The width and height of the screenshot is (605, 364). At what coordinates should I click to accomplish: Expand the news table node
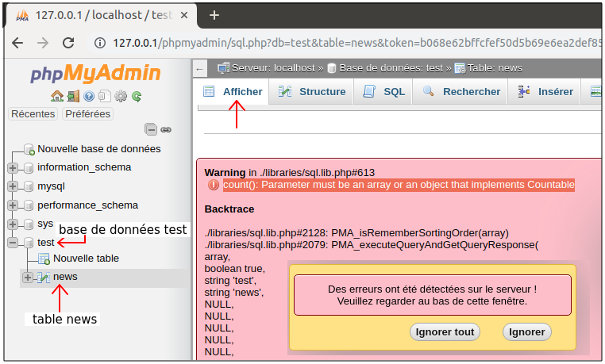(28, 278)
